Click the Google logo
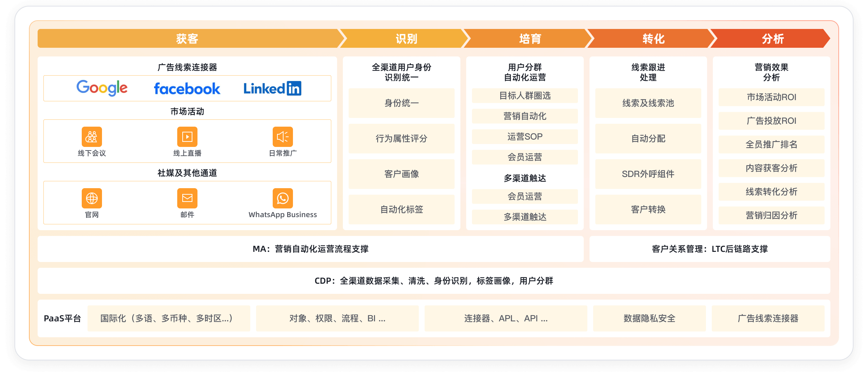 [102, 88]
